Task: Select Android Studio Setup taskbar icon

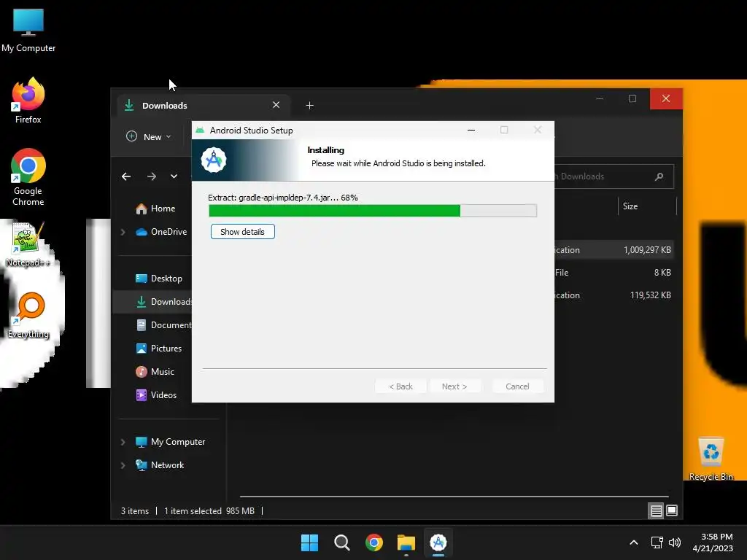Action: click(438, 542)
